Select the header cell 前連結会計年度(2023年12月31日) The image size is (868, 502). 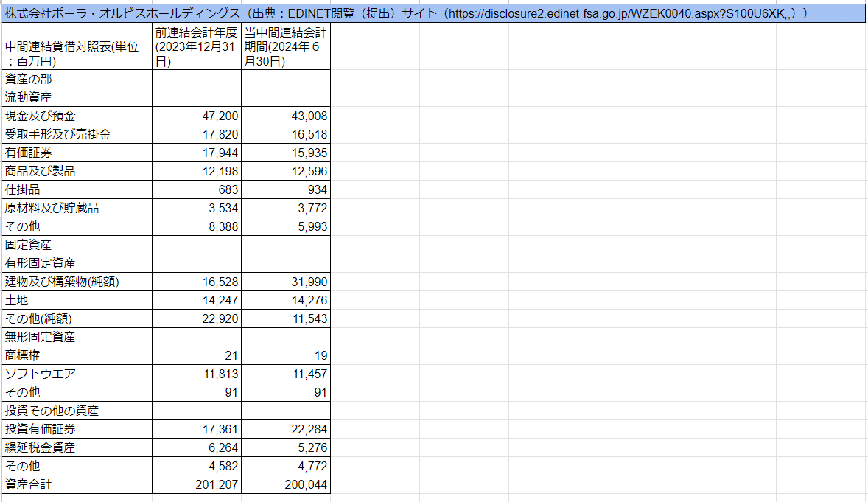[197, 46]
